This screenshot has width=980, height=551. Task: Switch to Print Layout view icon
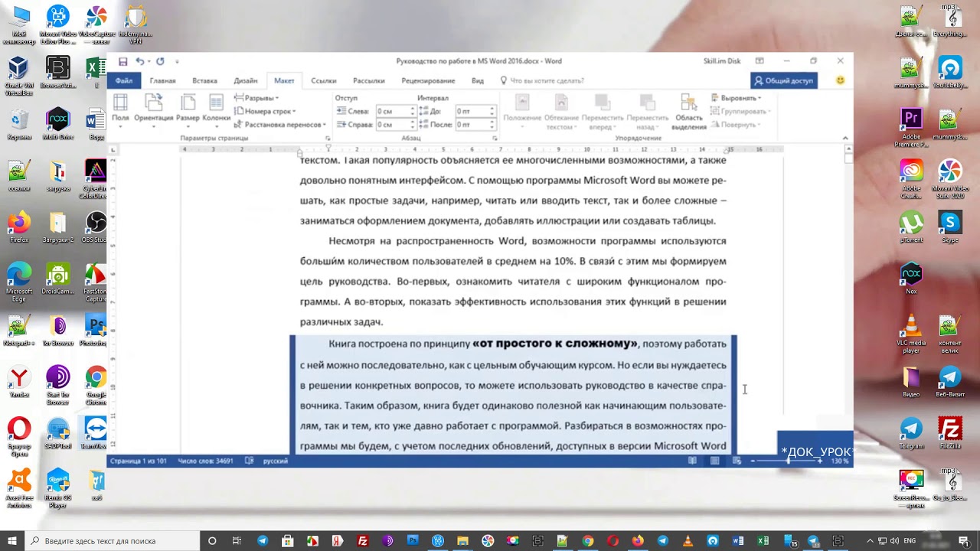(714, 461)
